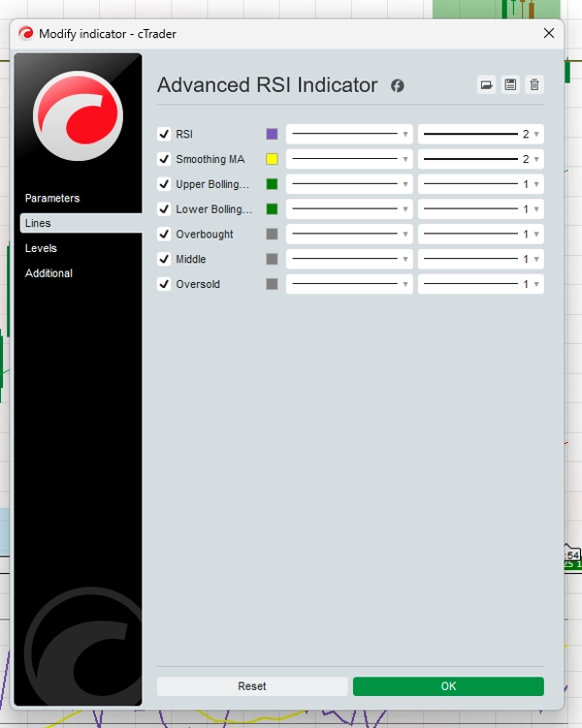
Task: Uncheck the Middle line checkbox
Action: tap(164, 259)
